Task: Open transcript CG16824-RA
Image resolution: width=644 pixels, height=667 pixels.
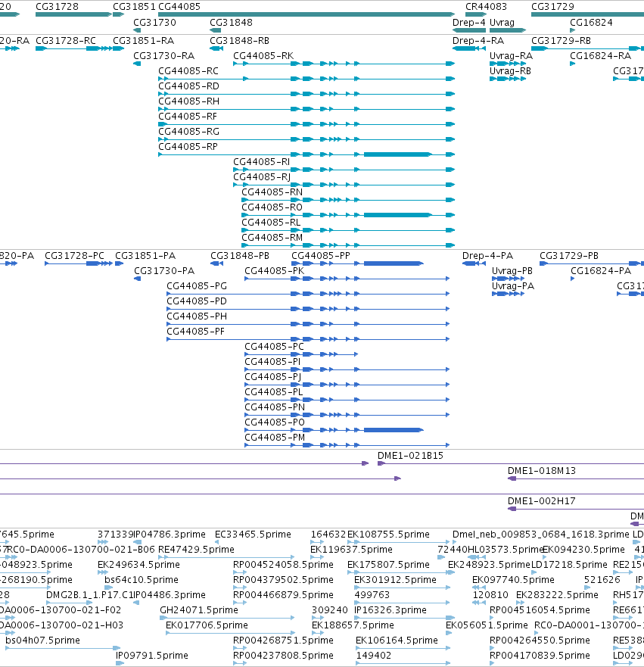Action: (600, 56)
